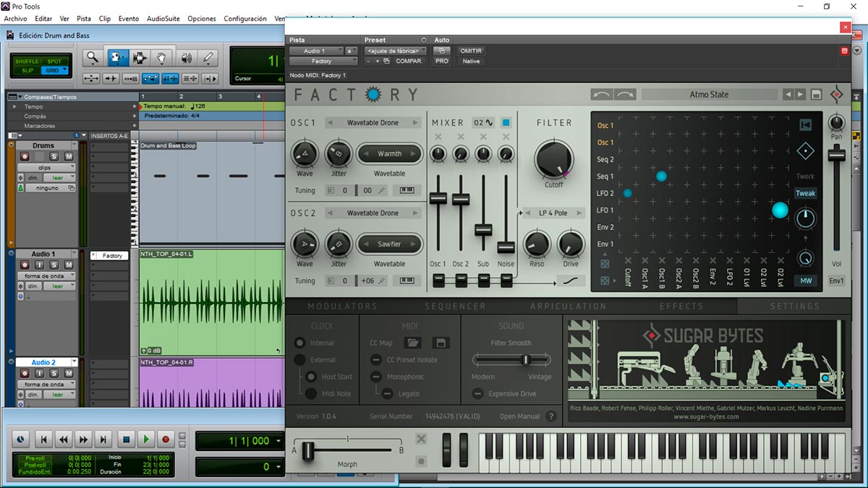Save preset with floppy disk icon
The height and width of the screenshot is (488, 868).
pyautogui.click(x=817, y=95)
